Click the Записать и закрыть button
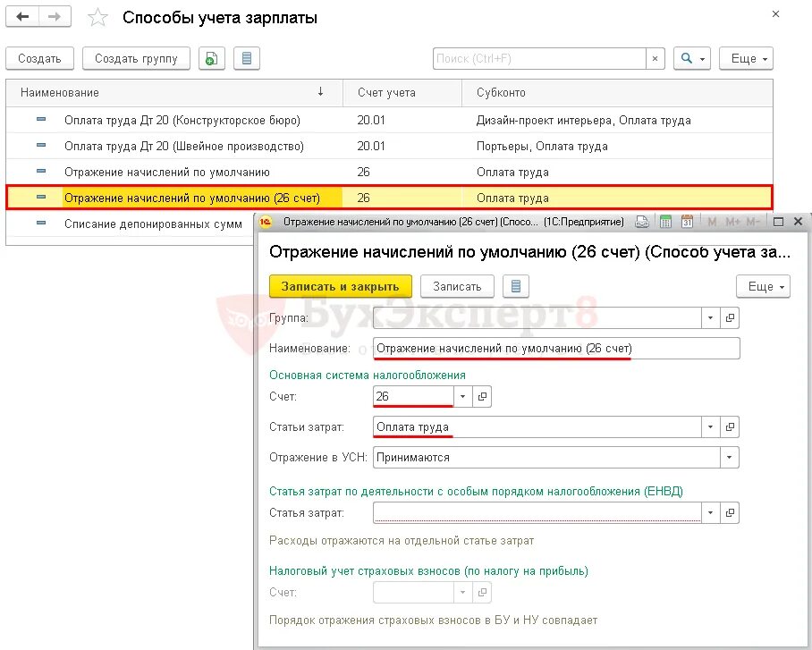 coord(341,288)
